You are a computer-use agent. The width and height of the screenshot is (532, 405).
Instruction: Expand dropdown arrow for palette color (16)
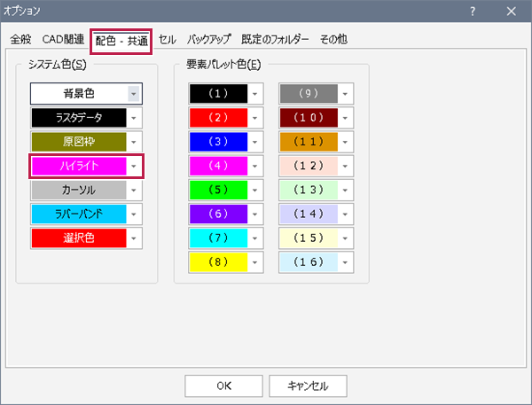click(345, 262)
